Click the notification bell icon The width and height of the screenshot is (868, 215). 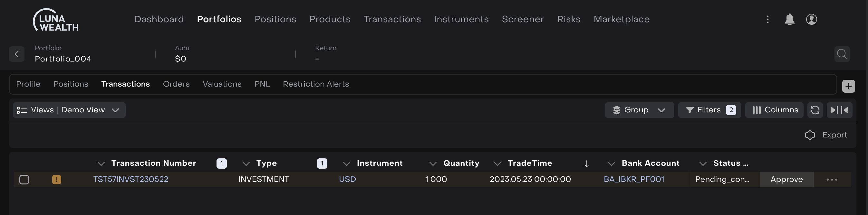tap(789, 19)
